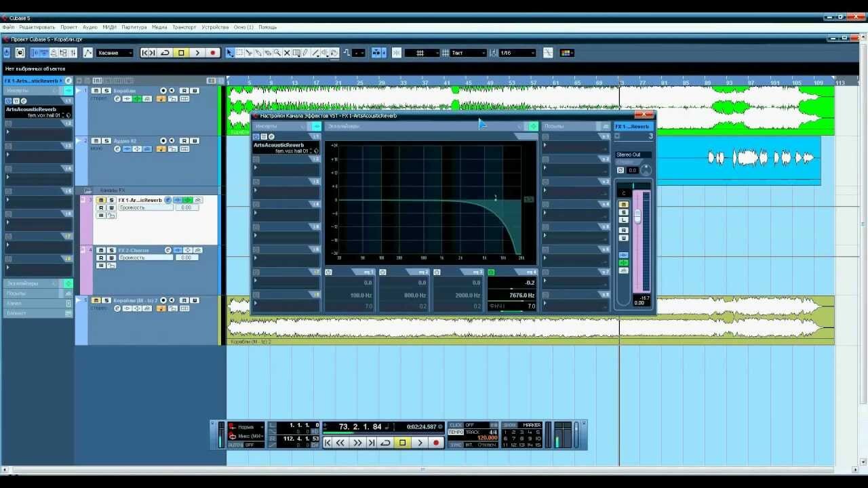Open the Помощь menu
This screenshot has height=488, width=868.
coord(267,27)
